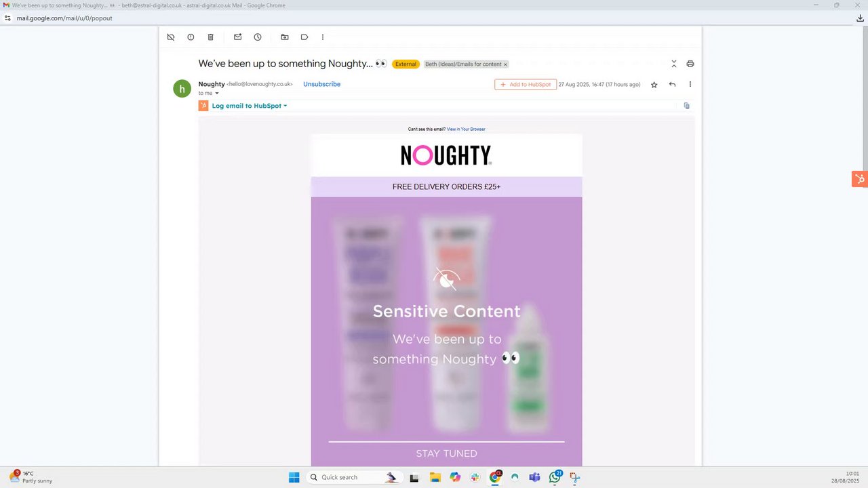
Task: Open the Labels icon in toolbar
Action: click(304, 37)
